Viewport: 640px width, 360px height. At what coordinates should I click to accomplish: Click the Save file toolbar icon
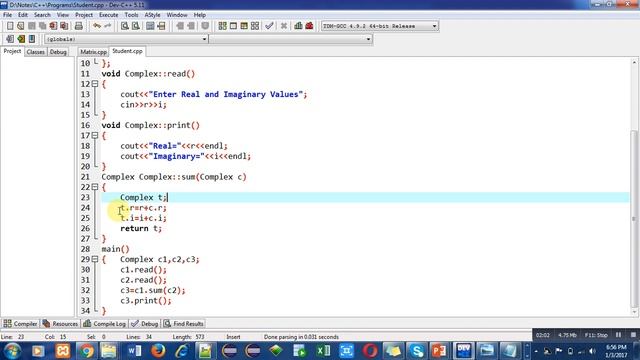tap(31, 26)
